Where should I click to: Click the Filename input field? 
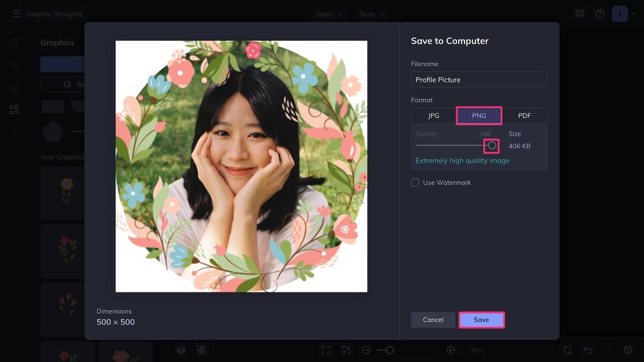[x=479, y=80]
